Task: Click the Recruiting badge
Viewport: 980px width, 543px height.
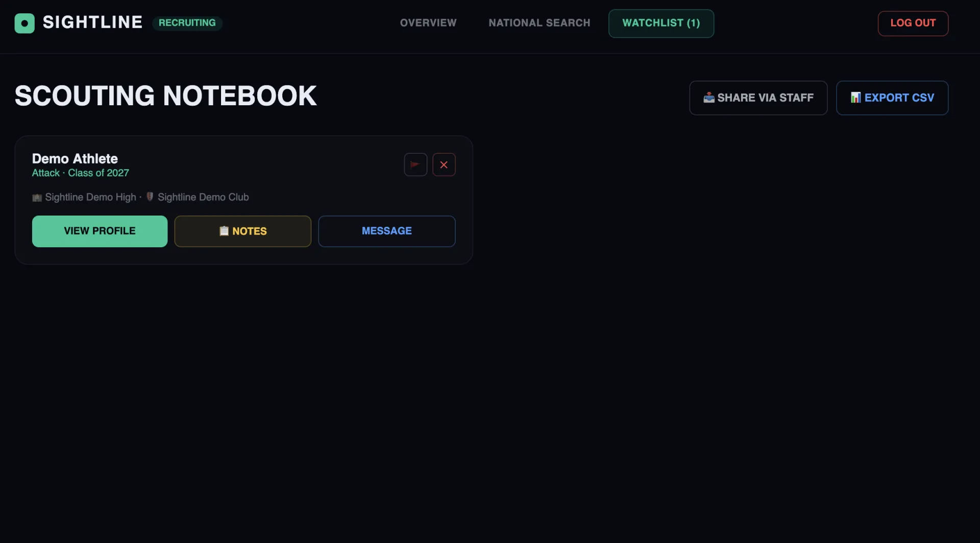Action: [x=187, y=23]
